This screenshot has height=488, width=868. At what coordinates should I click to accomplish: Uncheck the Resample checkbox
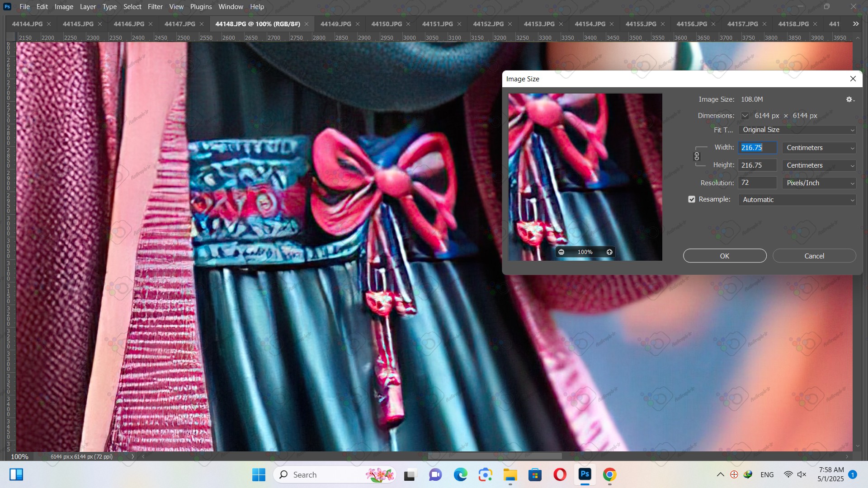point(692,199)
